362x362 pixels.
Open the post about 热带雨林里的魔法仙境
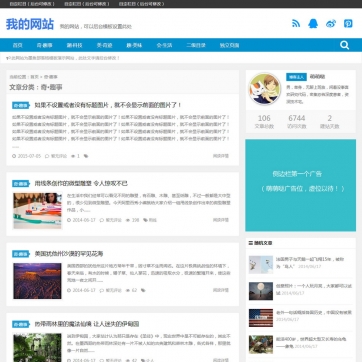[x=87, y=324]
